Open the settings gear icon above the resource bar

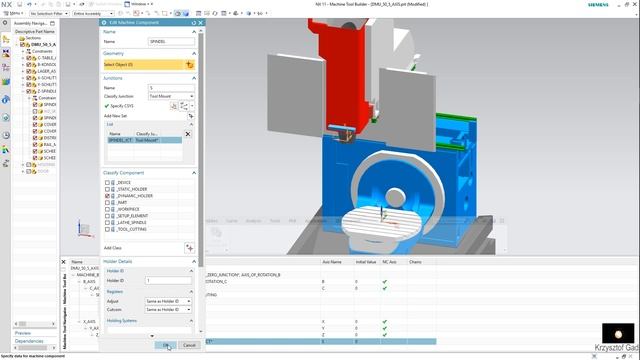[x=5, y=23]
